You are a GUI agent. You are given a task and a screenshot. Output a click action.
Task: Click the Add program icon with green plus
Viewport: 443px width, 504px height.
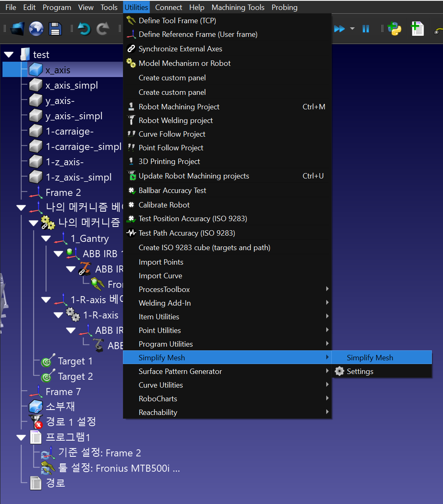pos(417,29)
